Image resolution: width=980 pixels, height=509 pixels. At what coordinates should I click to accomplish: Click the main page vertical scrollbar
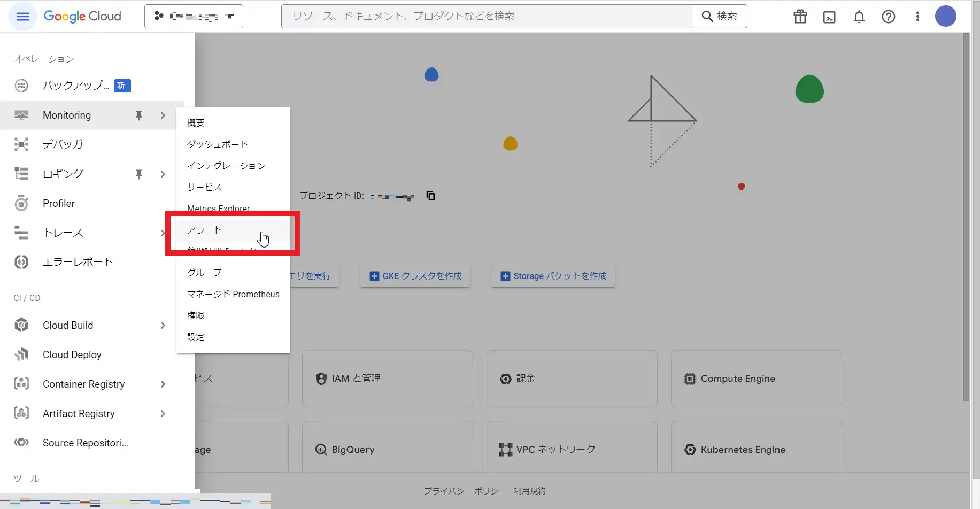pos(966,217)
